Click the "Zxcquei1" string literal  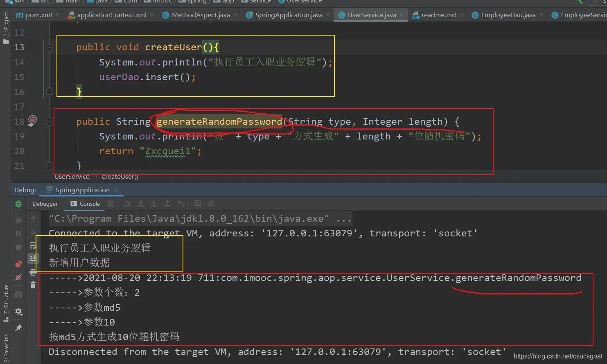pos(168,151)
